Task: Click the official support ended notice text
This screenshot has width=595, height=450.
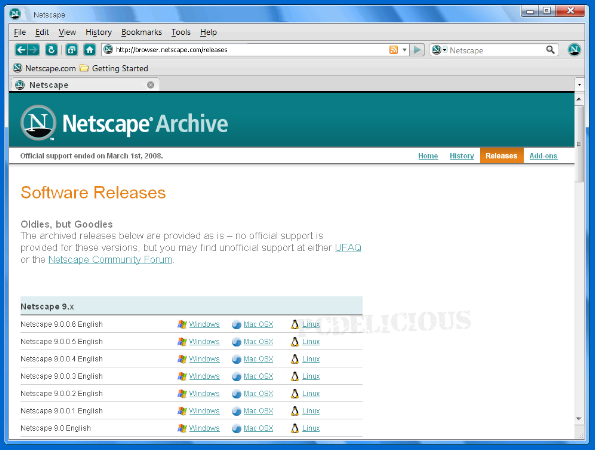Action: pyautogui.click(x=91, y=156)
